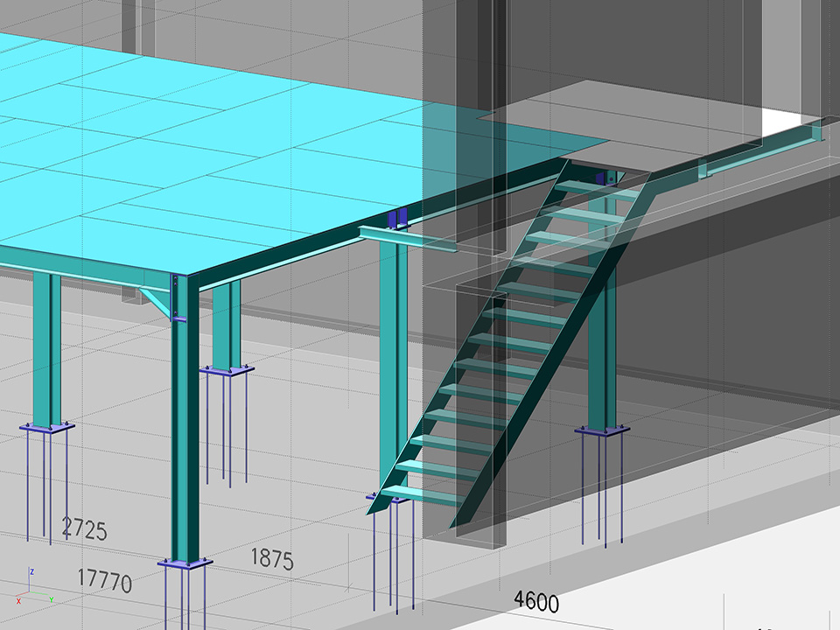The height and width of the screenshot is (630, 840).
Task: Click the 1875 dimension text
Action: click(x=272, y=558)
